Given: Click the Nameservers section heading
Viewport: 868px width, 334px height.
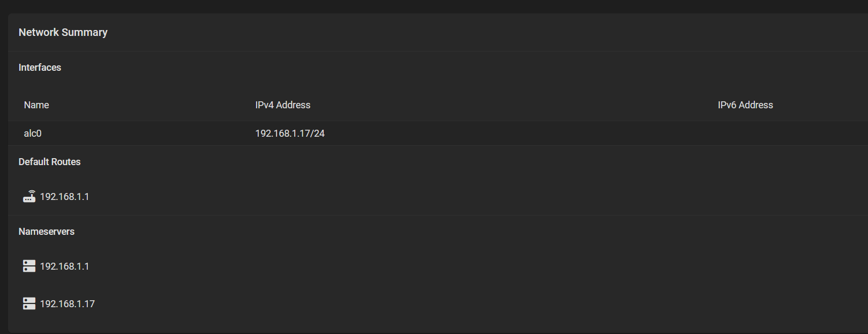Looking at the screenshot, I should 47,232.
